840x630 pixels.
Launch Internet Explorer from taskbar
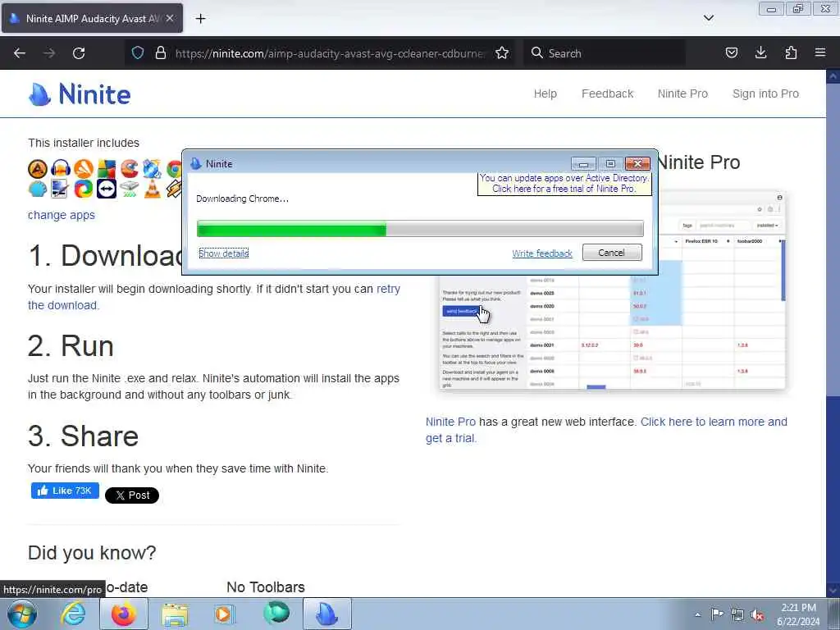(73, 614)
